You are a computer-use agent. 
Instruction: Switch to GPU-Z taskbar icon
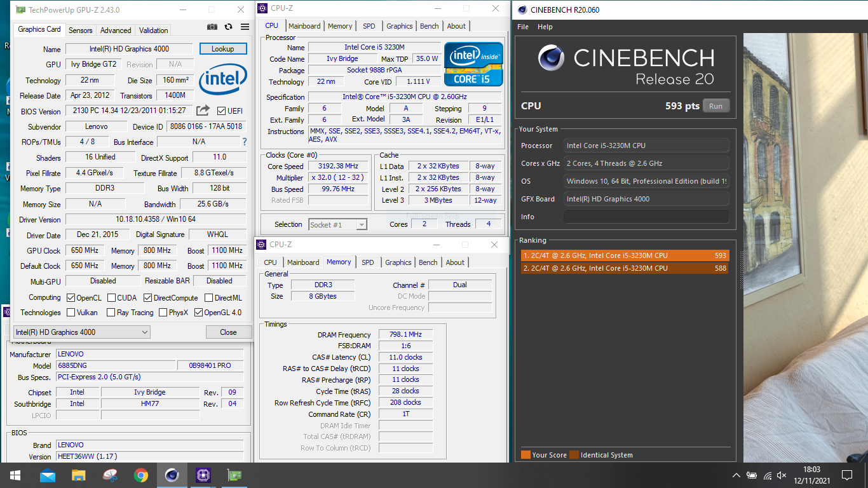click(x=234, y=475)
